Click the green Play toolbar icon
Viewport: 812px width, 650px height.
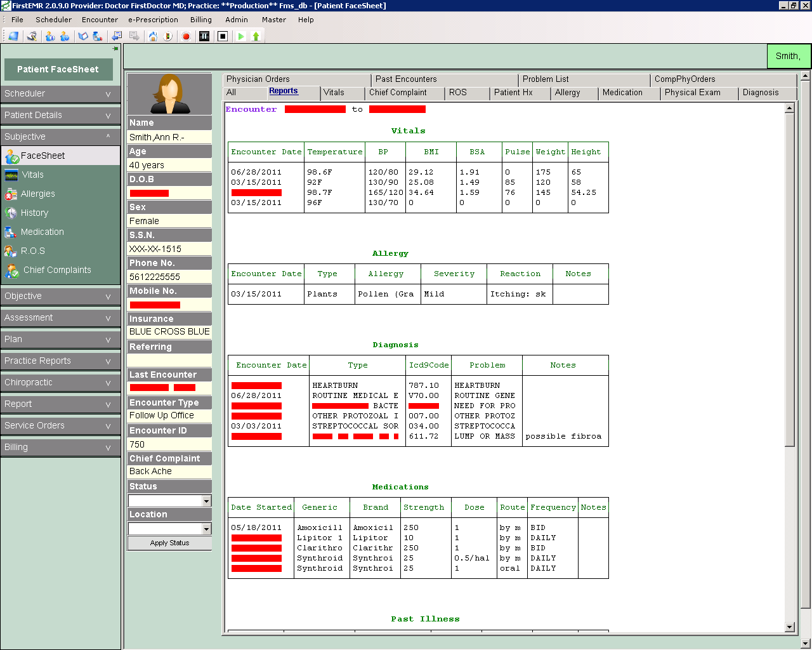pyautogui.click(x=240, y=36)
